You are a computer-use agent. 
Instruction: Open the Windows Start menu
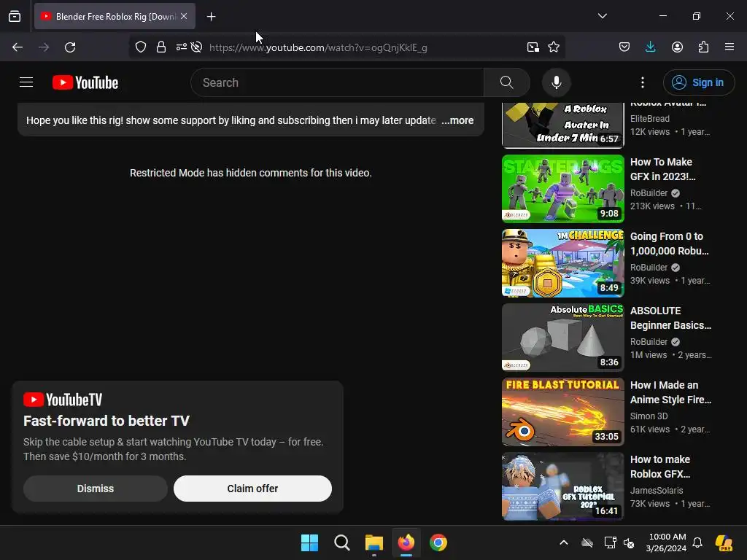pyautogui.click(x=309, y=542)
